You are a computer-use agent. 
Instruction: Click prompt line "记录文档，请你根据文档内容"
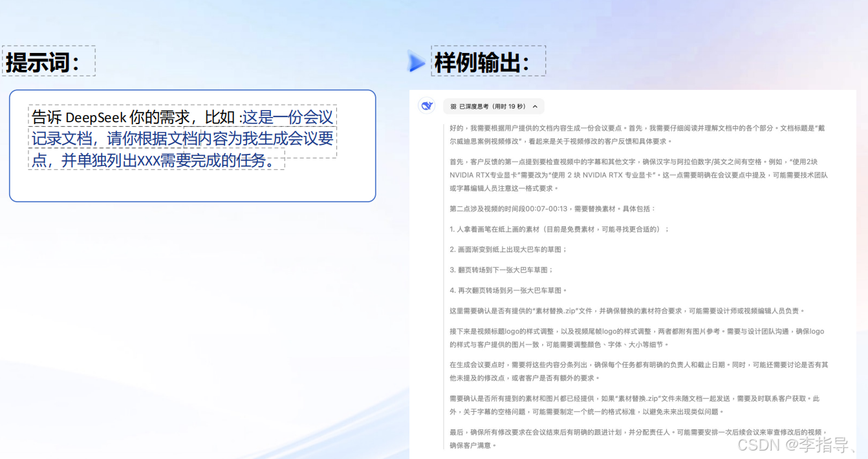coord(182,138)
